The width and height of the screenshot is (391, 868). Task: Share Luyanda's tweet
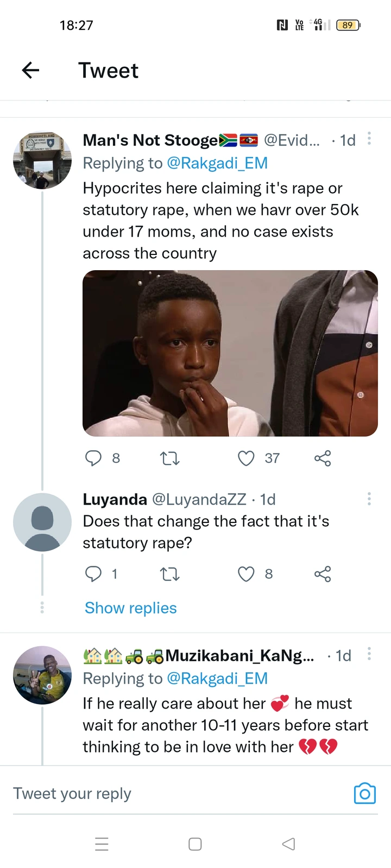[x=323, y=574]
